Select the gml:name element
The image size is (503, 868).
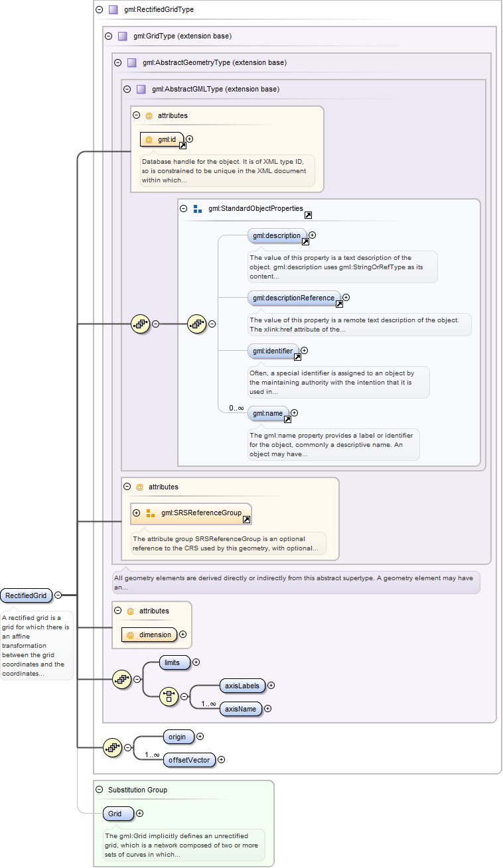[x=267, y=413]
